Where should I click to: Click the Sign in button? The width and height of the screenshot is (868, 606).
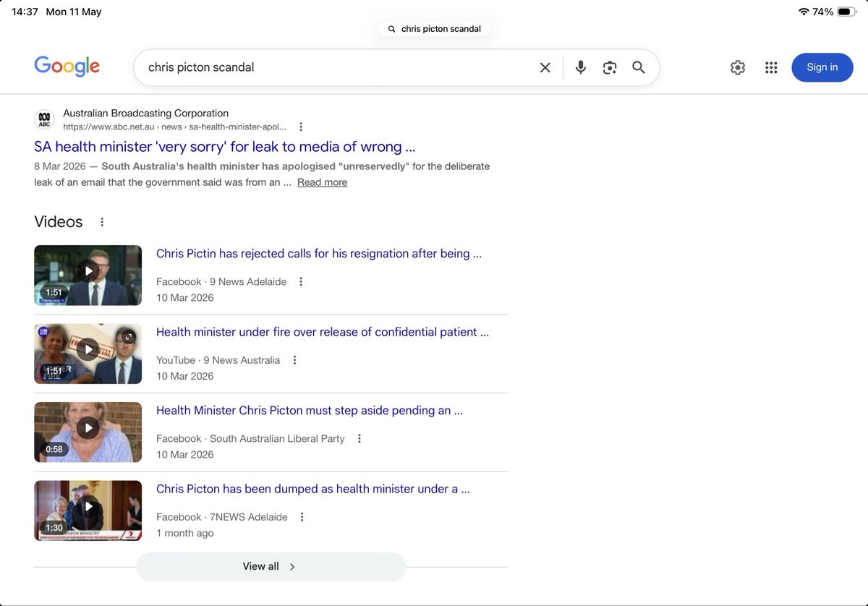tap(822, 67)
